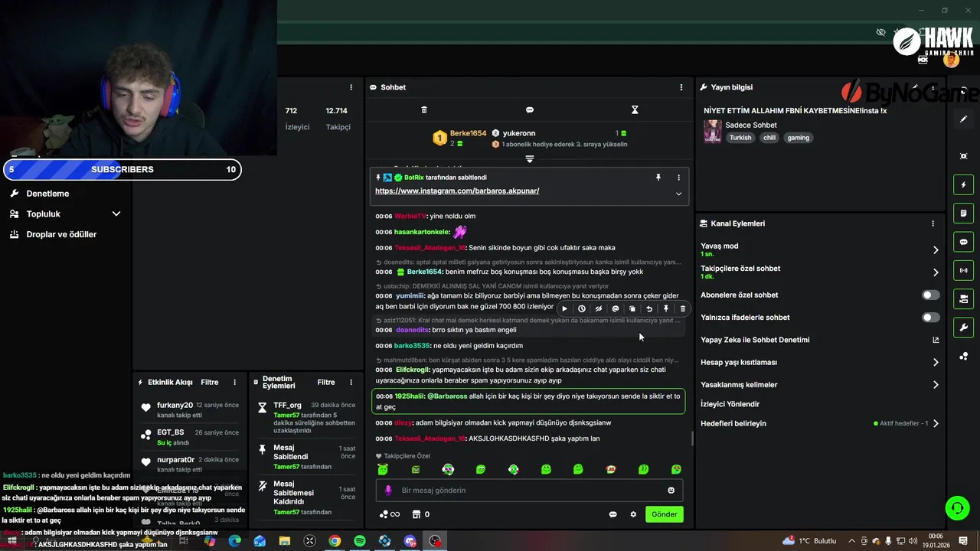
Task: Open OBS Studio from the Windows taskbar
Action: (x=435, y=541)
